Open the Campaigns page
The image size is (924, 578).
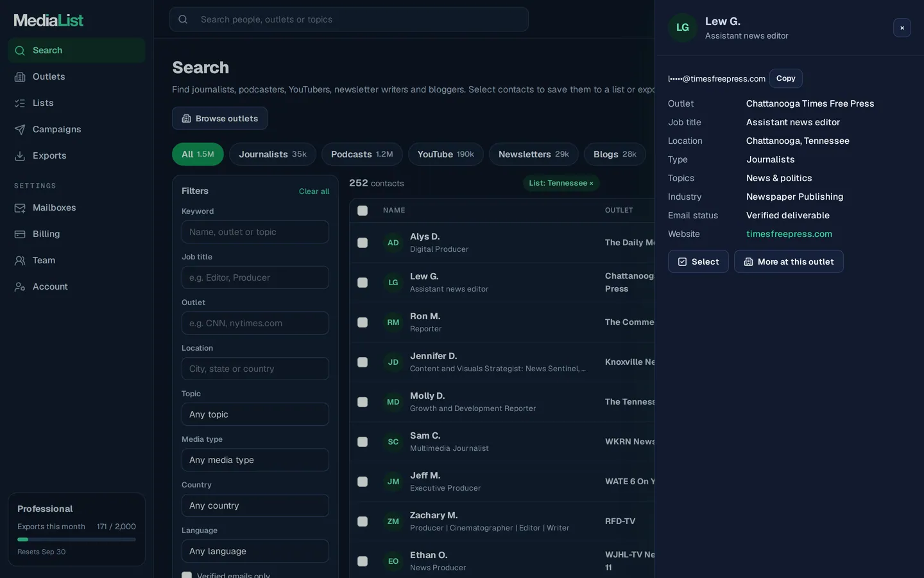tap(76, 129)
